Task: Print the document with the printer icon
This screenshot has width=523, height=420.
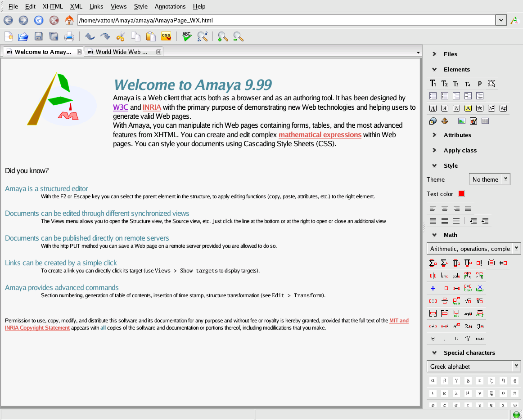Action: [69, 36]
